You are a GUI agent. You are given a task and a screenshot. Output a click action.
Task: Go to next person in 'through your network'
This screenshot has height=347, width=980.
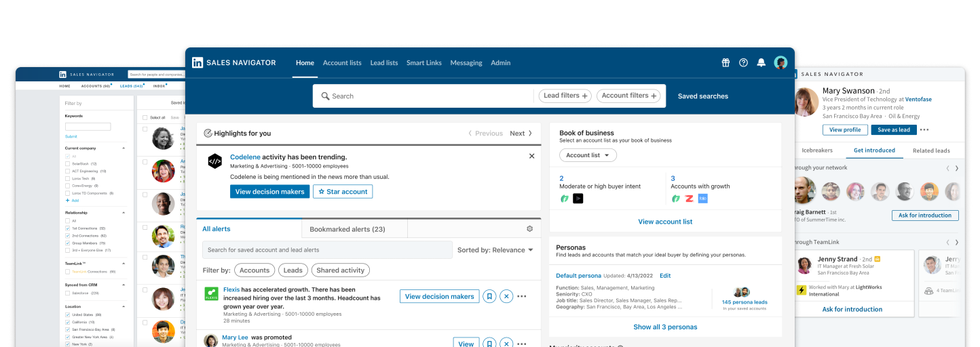957,168
